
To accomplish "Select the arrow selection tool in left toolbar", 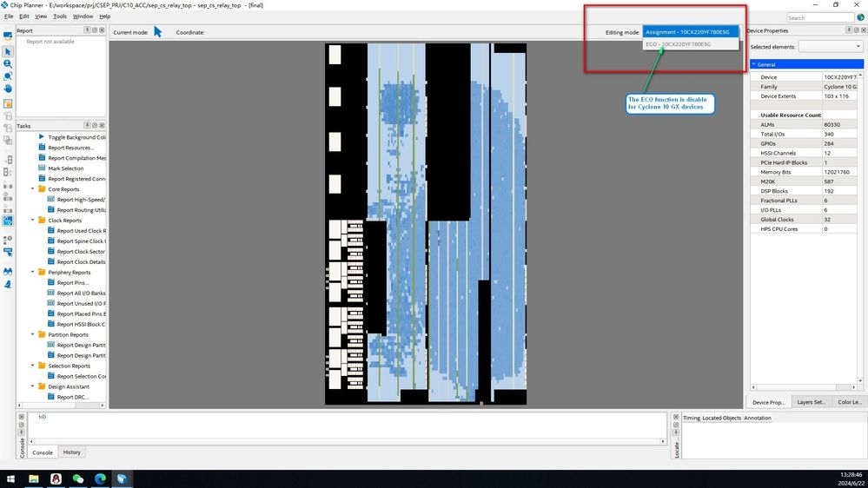I will (8, 51).
